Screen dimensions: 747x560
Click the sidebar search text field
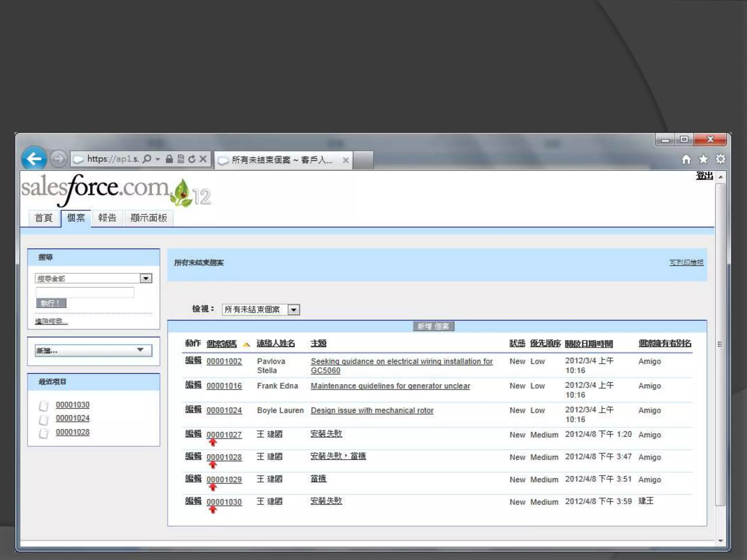coord(85,292)
